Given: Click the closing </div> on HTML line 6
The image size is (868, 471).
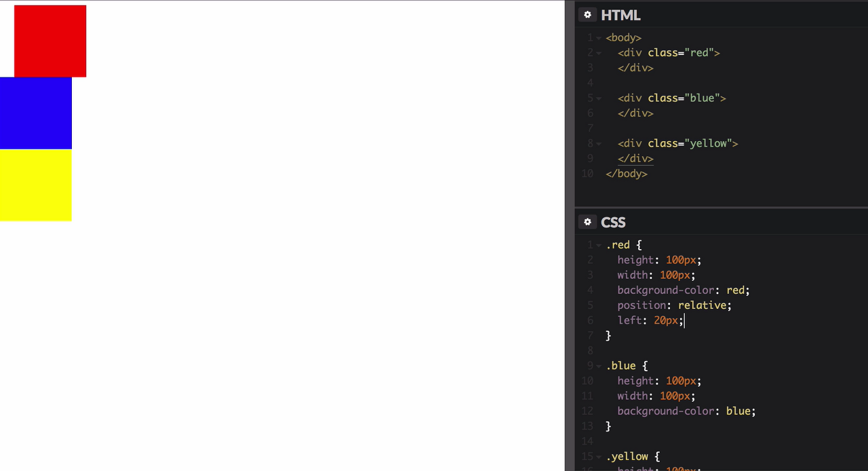Looking at the screenshot, I should click(635, 113).
